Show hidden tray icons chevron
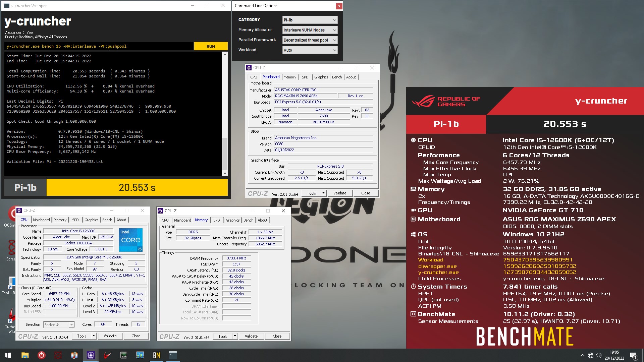Screen dimensions: 644x362 583,355
